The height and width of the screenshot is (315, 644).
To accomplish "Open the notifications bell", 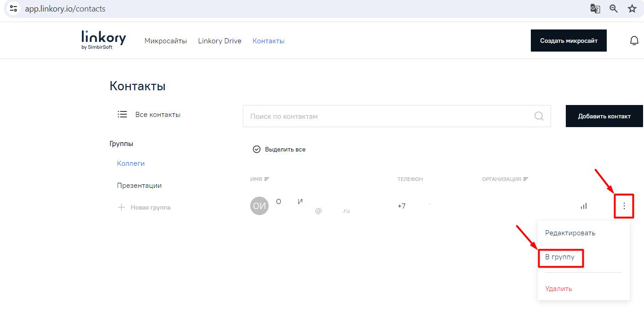I will pos(634,41).
